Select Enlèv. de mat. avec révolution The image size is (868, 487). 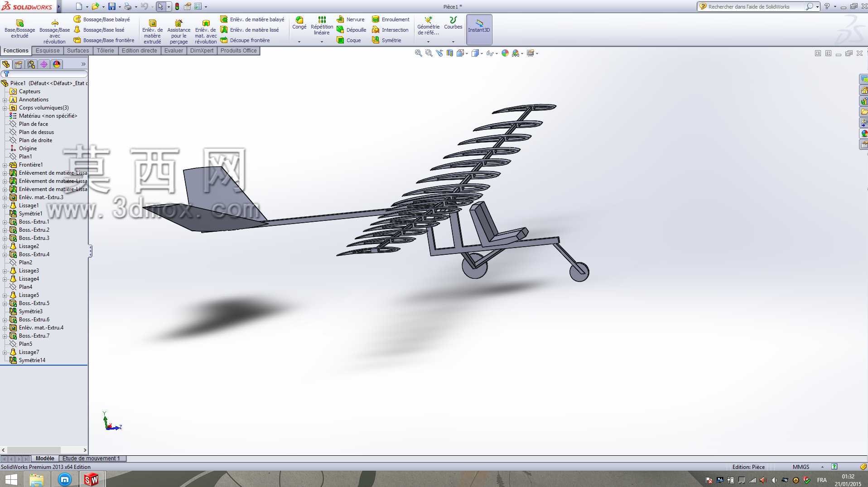[206, 32]
